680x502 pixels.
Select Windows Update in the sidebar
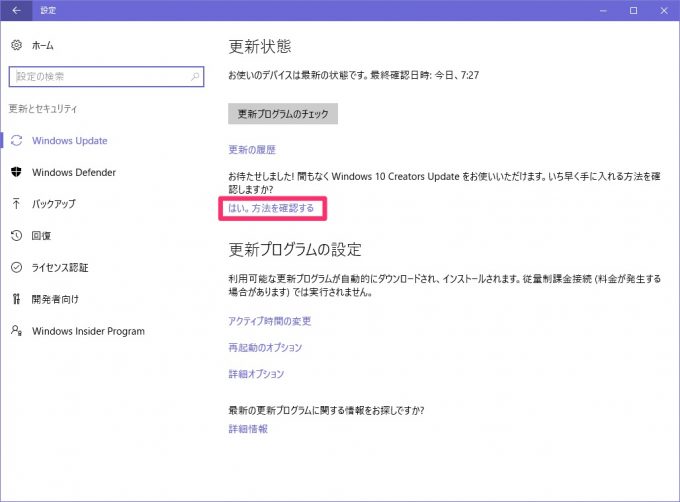coord(69,140)
